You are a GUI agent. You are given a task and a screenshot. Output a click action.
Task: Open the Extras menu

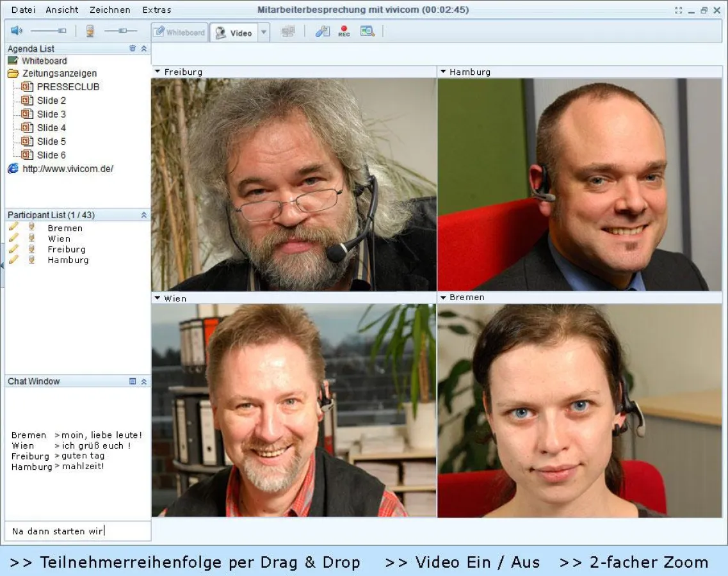pyautogui.click(x=157, y=10)
